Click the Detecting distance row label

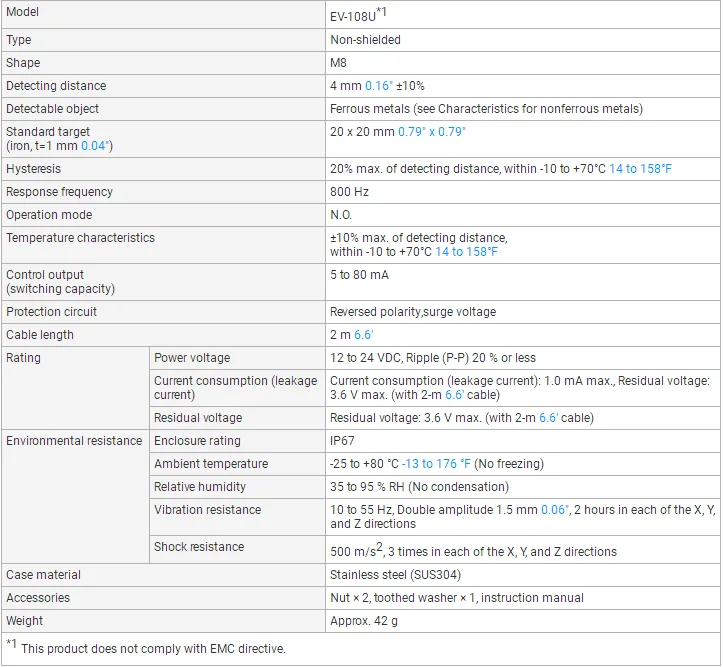tap(56, 86)
